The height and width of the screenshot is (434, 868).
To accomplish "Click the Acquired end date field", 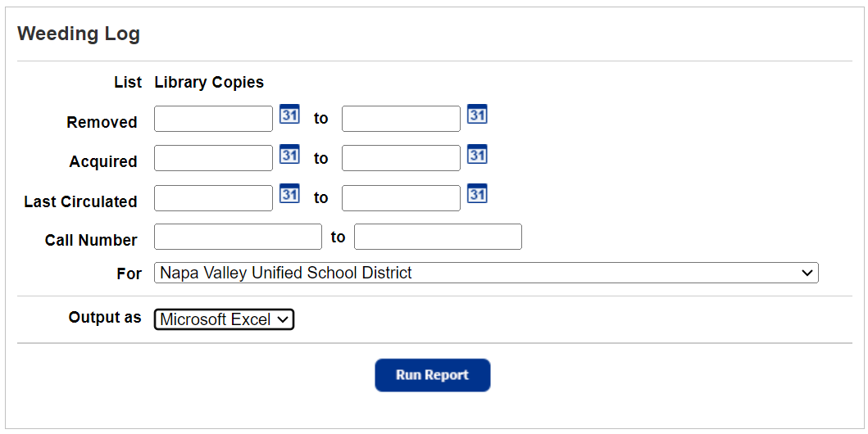I will click(401, 158).
